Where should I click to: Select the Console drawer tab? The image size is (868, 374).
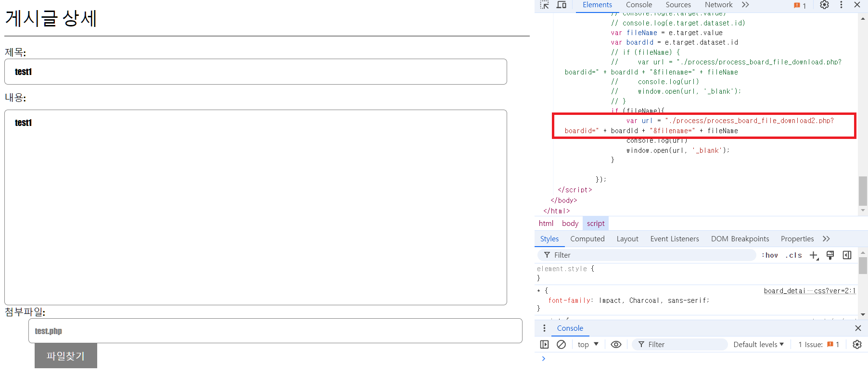570,328
